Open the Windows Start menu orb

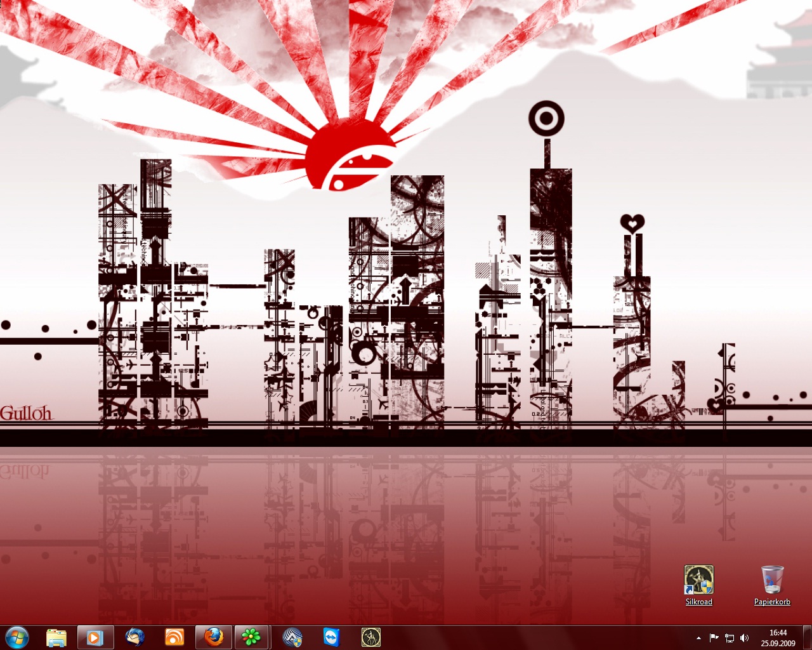pos(17,637)
